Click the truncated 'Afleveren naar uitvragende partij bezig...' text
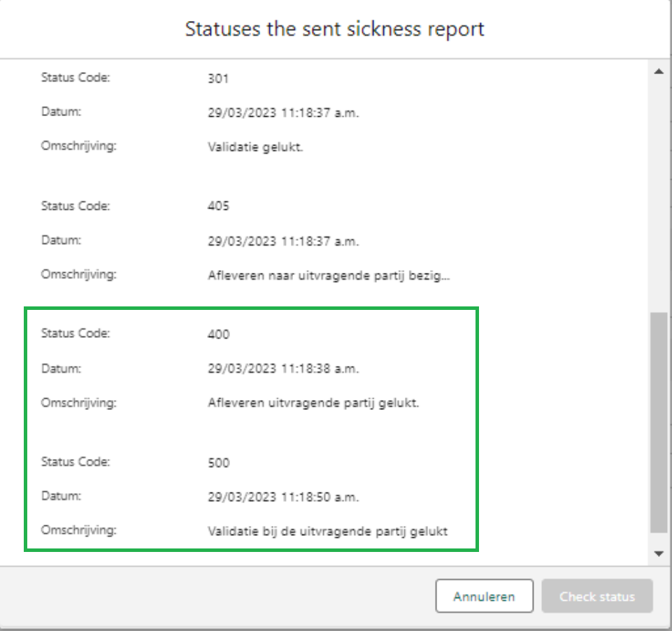 tap(329, 276)
